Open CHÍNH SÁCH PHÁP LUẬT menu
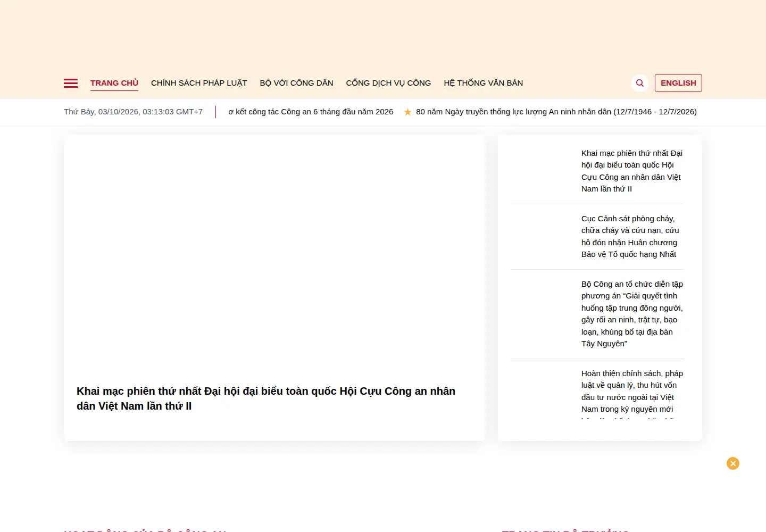This screenshot has height=532, width=766. 199,83
